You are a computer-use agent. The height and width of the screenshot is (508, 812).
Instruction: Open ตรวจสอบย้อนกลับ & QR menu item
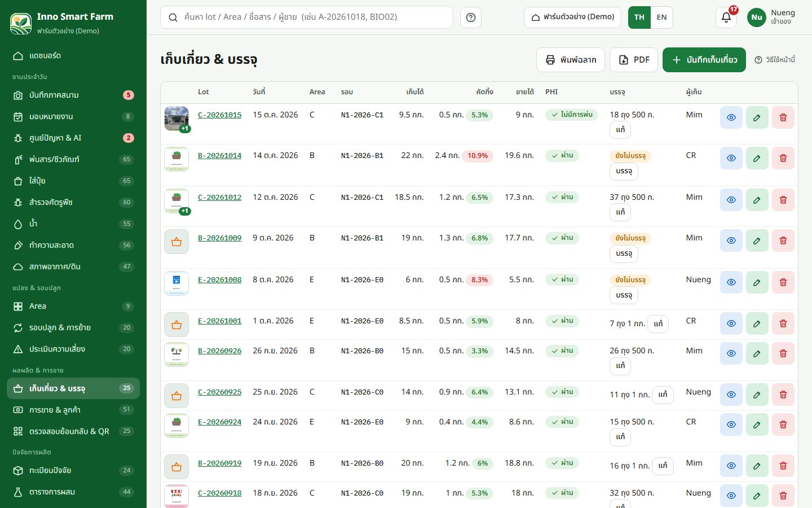click(x=73, y=431)
